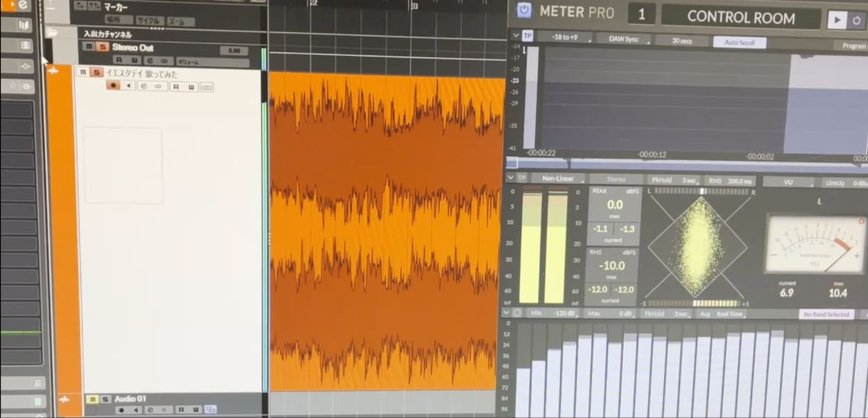
Task: Enable read automation on Stereo Out
Action: tap(120, 60)
